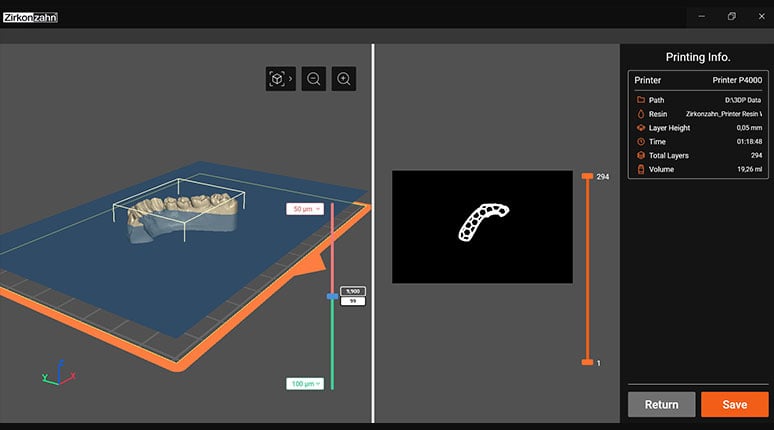Click the '01:18:48' time value

click(x=749, y=141)
